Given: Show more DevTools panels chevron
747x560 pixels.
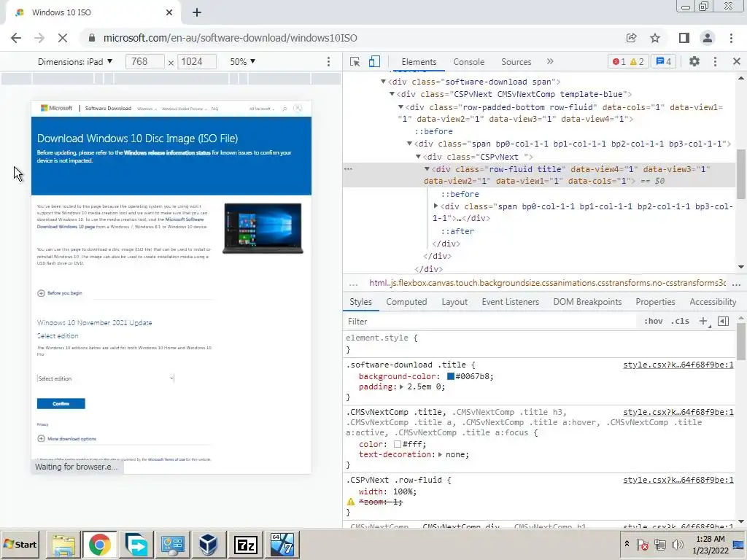Looking at the screenshot, I should [x=550, y=61].
